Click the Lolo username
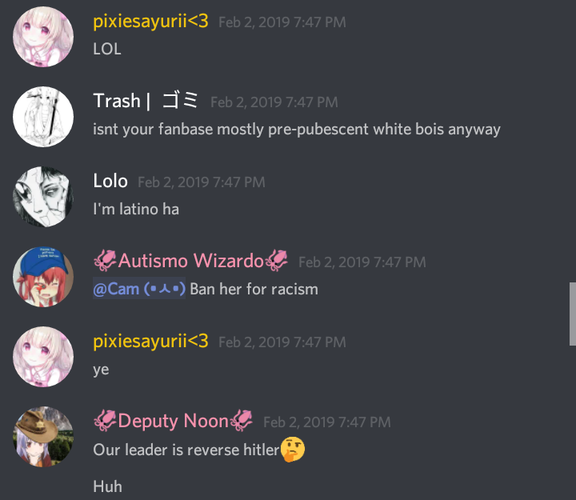The height and width of the screenshot is (500, 576). (111, 181)
